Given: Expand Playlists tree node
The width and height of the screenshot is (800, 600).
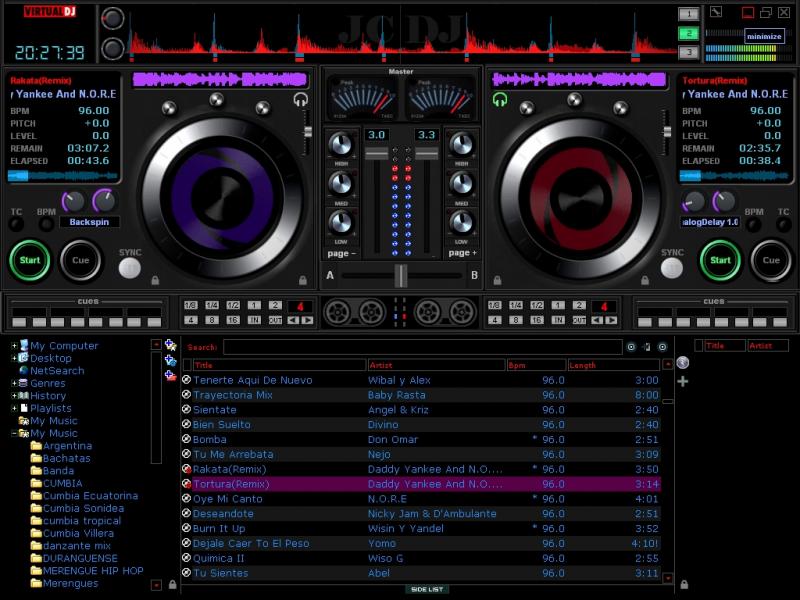Looking at the screenshot, I should (14, 408).
